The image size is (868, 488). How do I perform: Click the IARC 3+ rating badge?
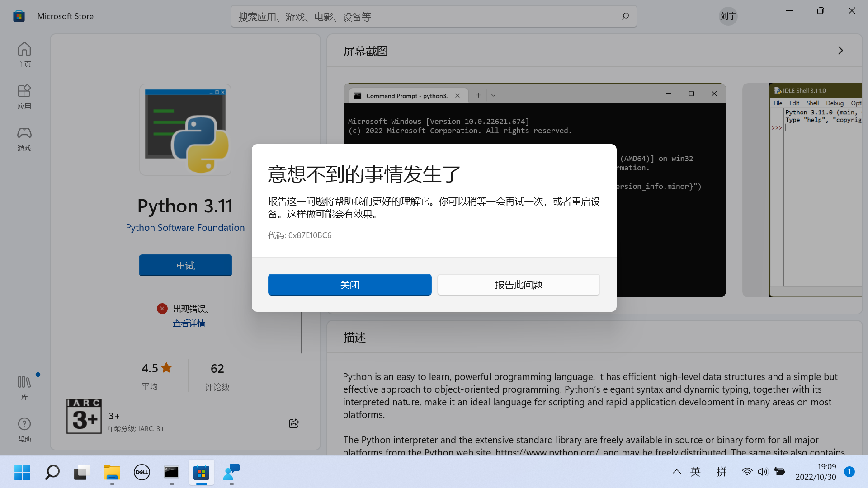[84, 416]
